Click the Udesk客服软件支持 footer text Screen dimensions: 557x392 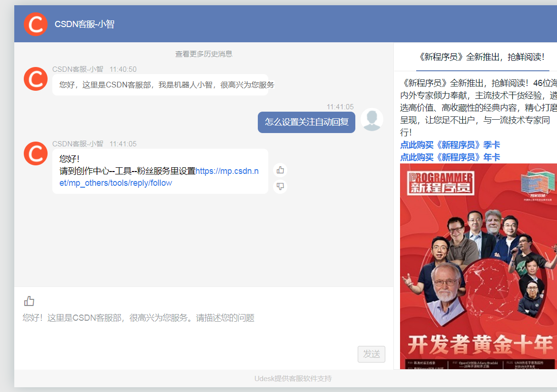click(x=293, y=378)
